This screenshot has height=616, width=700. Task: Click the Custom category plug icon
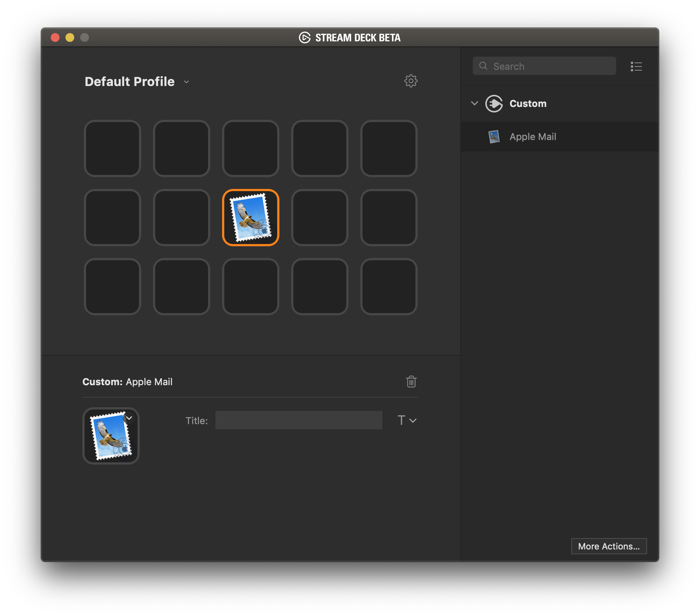point(494,104)
